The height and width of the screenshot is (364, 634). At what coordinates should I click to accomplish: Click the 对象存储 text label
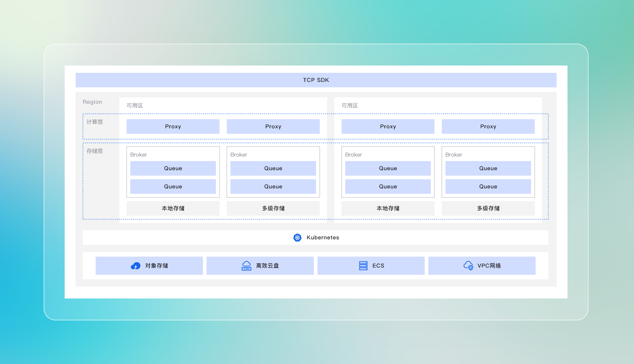click(x=157, y=266)
